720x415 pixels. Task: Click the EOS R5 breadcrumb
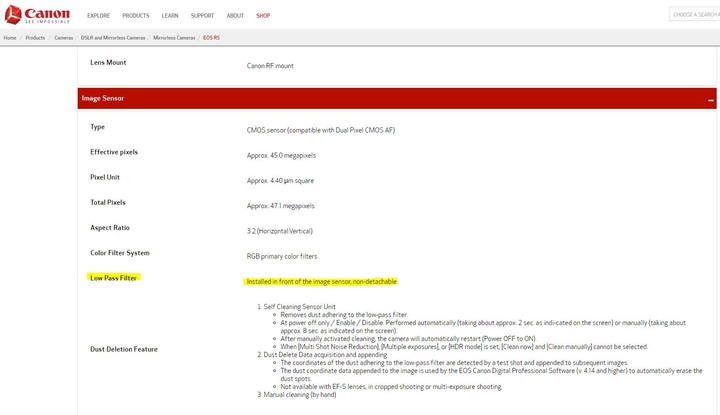pos(211,38)
